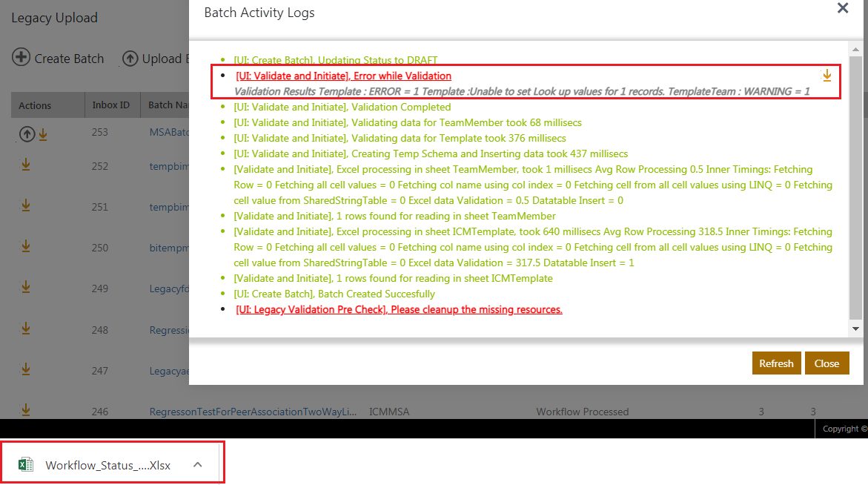This screenshot has height=485, width=868.
Task: Expand the Workflow_Status download options chevron
Action: click(x=197, y=465)
